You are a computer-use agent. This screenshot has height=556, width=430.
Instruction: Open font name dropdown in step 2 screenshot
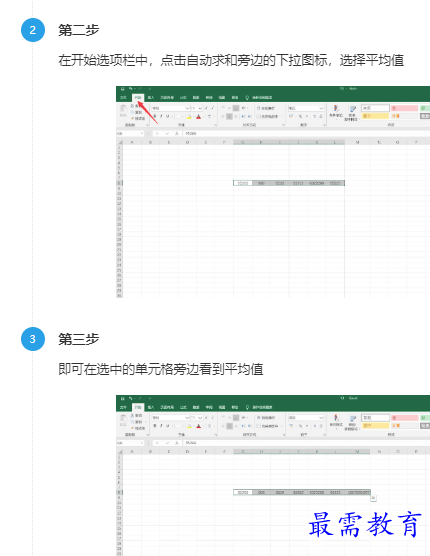coord(187,108)
